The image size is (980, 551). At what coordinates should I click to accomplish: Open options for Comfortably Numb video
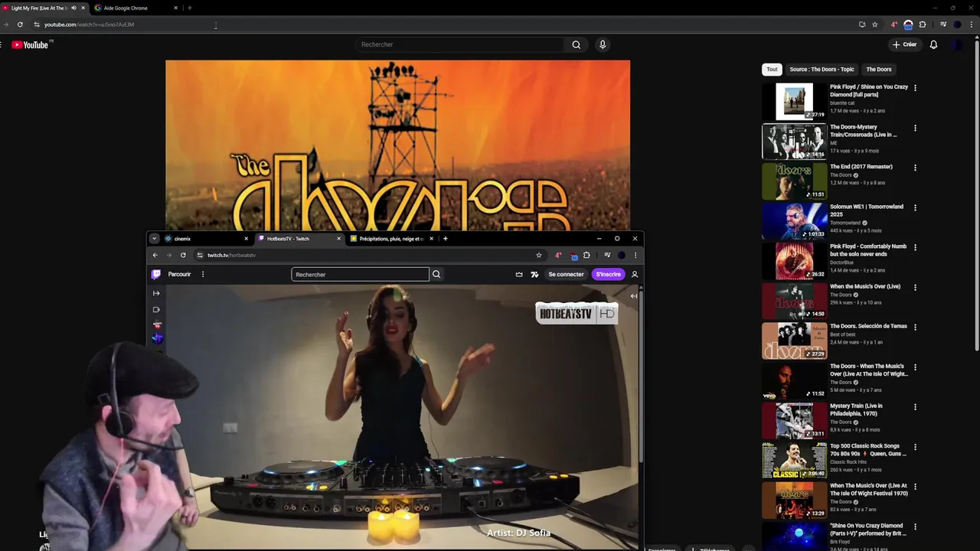[915, 247]
